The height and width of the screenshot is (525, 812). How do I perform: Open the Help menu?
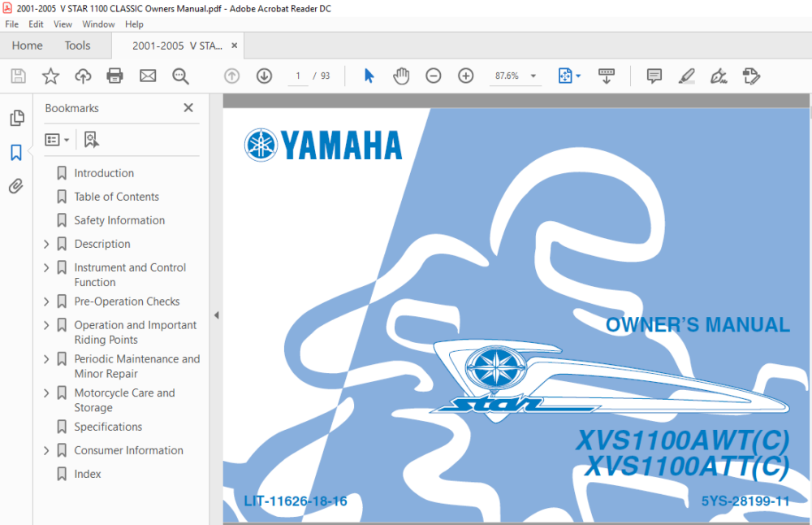(x=134, y=24)
